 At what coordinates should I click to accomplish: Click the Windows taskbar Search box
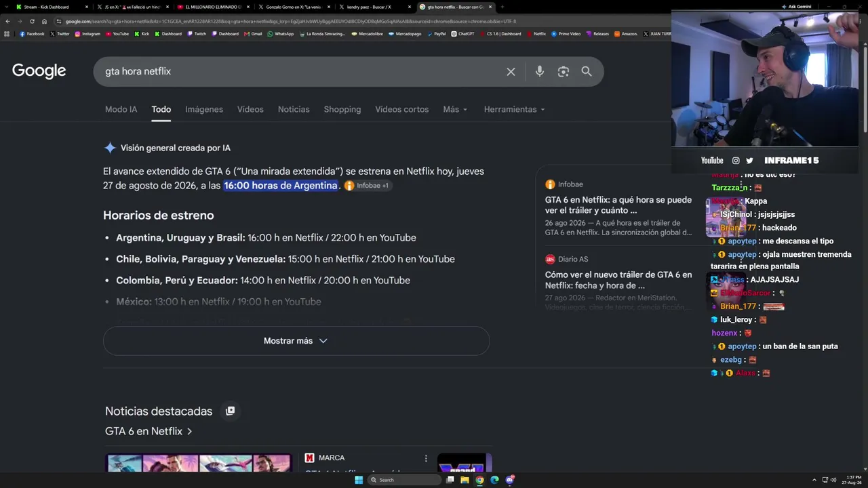click(405, 480)
